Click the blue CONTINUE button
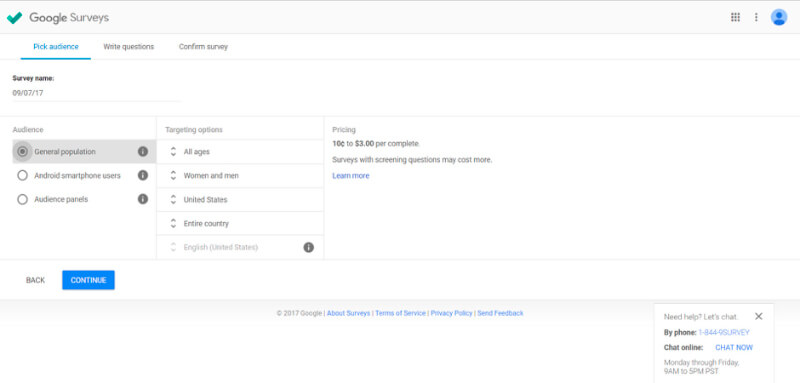 coord(88,280)
